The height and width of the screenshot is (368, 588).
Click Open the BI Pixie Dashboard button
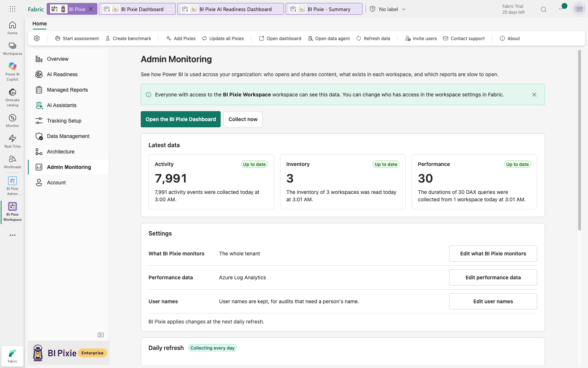(x=180, y=119)
